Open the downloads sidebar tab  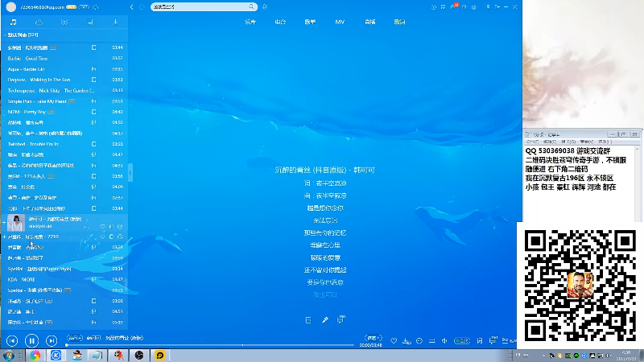[115, 23]
